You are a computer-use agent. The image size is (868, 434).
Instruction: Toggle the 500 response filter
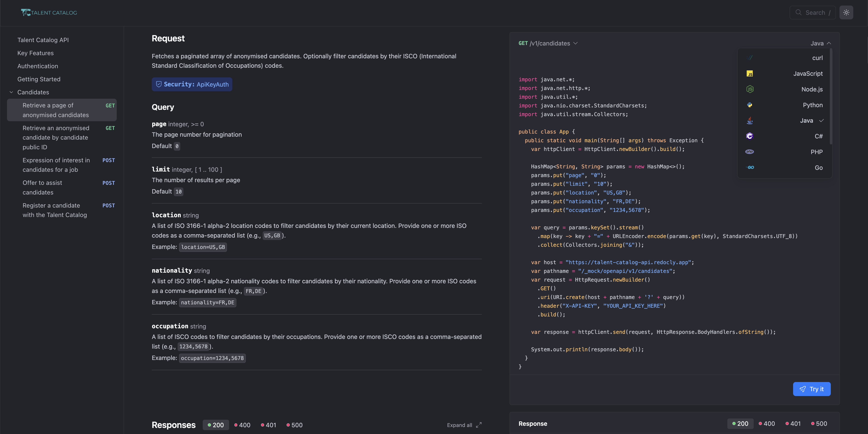294,425
